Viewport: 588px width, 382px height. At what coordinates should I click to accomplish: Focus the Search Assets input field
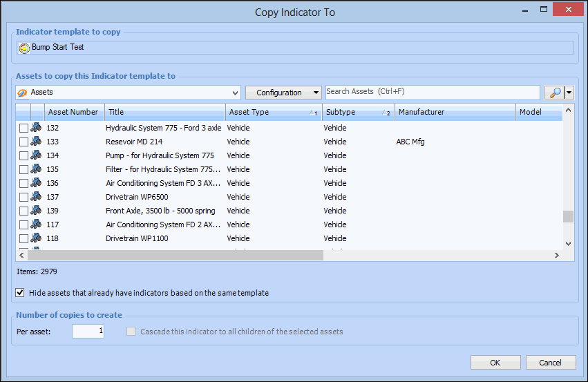click(x=433, y=93)
